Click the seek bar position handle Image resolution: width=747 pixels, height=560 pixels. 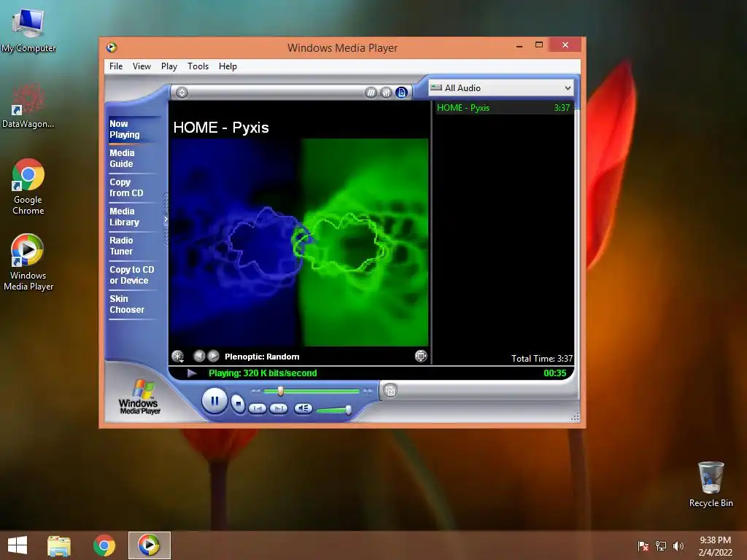pos(281,391)
